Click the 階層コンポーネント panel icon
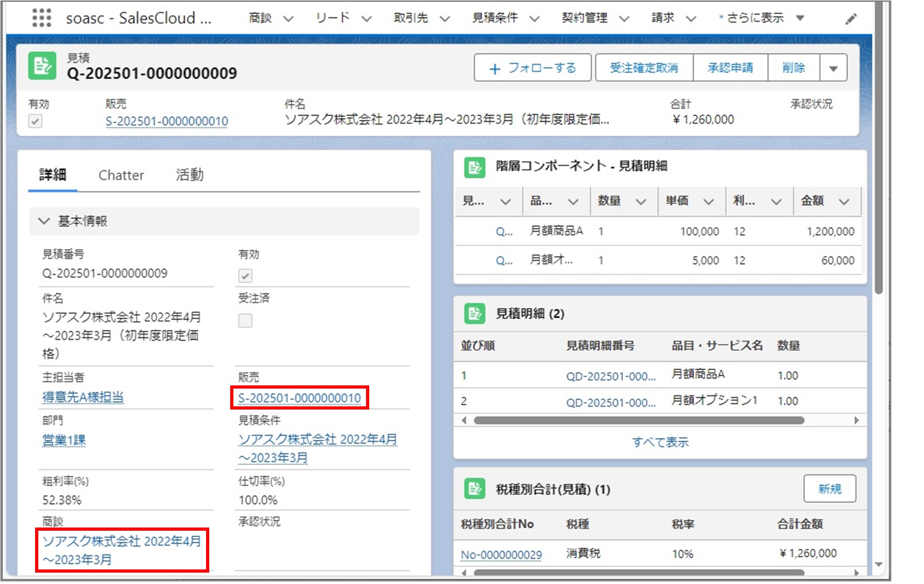This screenshot has width=924, height=584. point(475,168)
